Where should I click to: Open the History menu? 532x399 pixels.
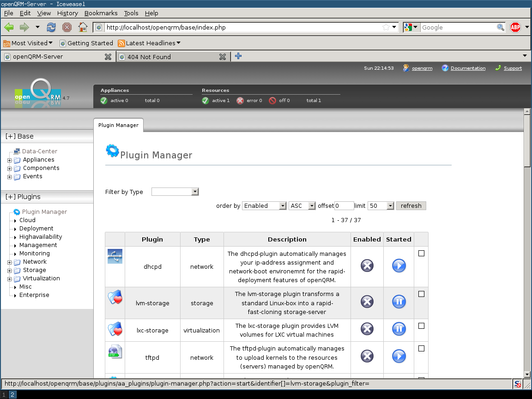[67, 13]
